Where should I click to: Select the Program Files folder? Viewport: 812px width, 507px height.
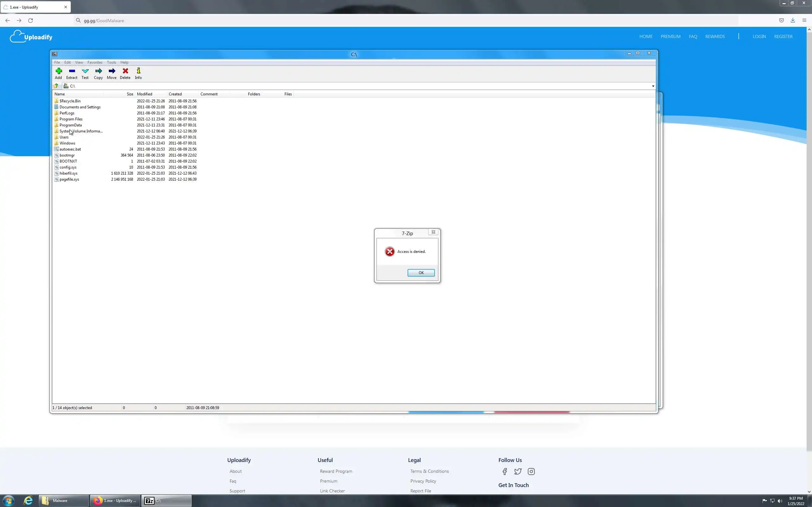click(71, 119)
